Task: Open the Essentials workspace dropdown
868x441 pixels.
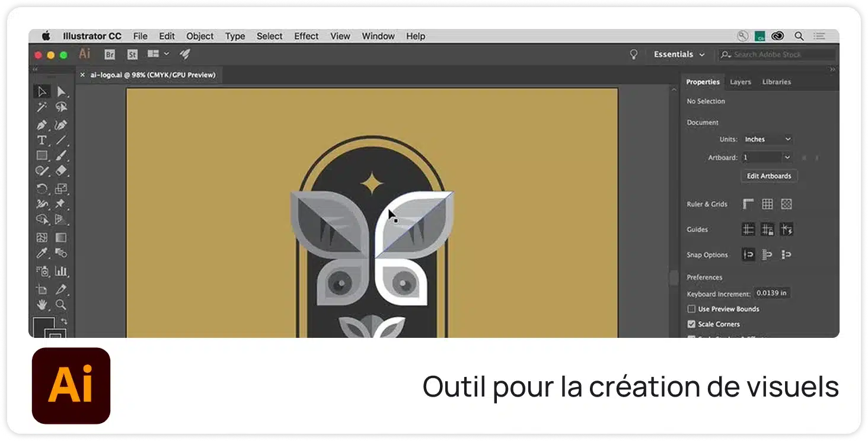Action: pos(679,55)
